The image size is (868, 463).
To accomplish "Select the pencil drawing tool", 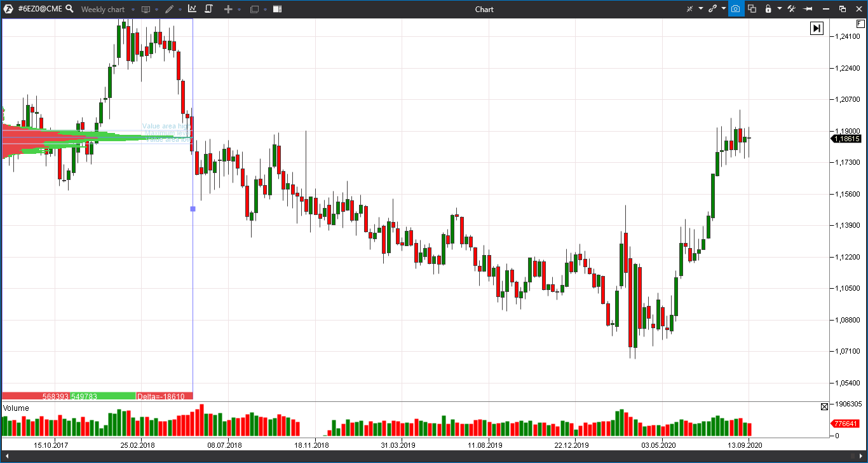I will coord(169,9).
